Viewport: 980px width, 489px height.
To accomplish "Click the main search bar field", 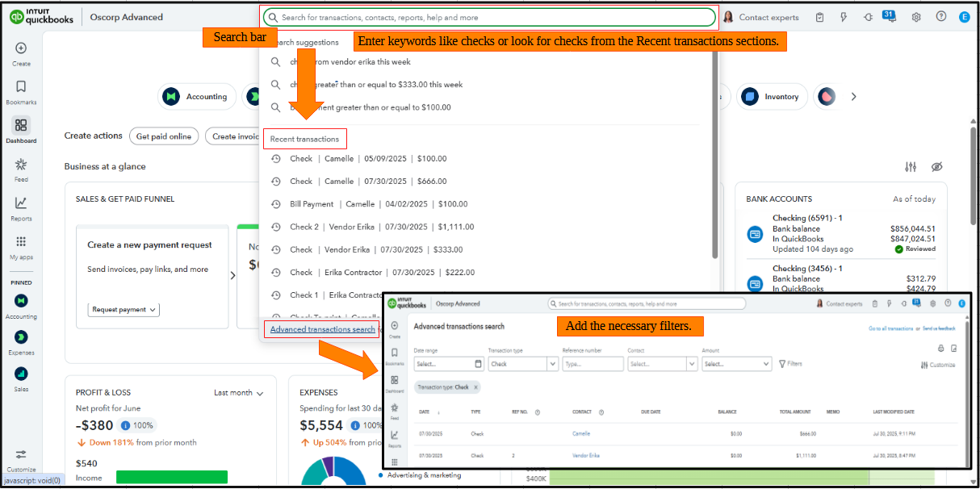I will (489, 17).
